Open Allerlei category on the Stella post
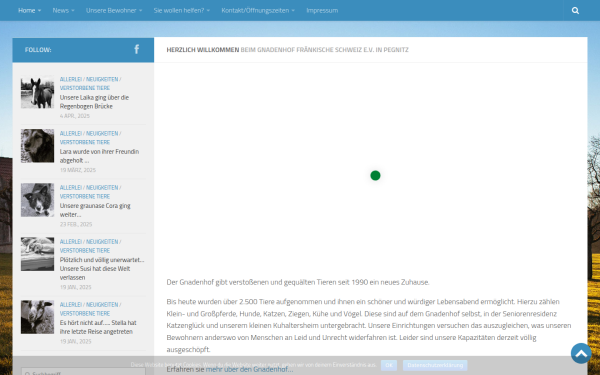 (71, 305)
